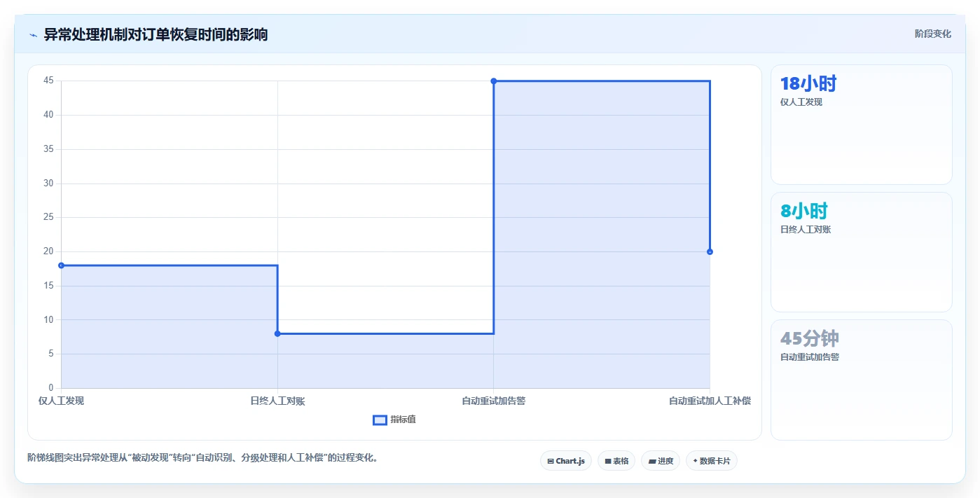Click the chart title 异常处理机制对订单恢复时间的影响
The image size is (980, 498).
pyautogui.click(x=156, y=34)
